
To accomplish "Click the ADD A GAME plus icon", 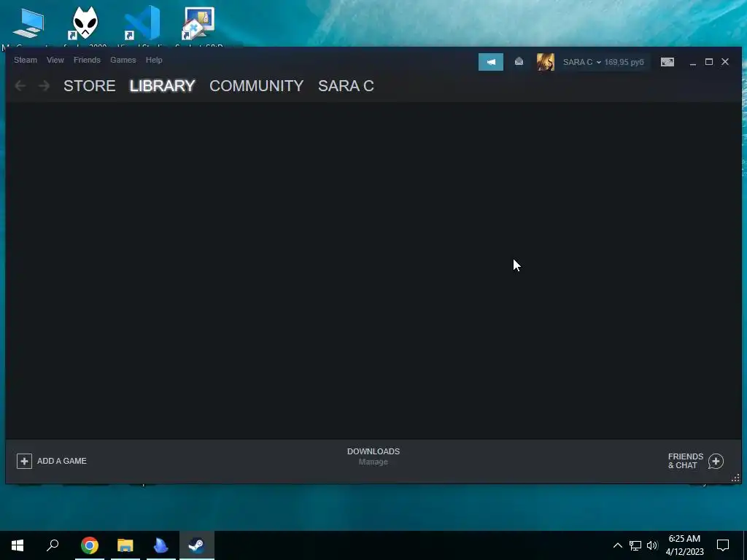I will point(24,461).
